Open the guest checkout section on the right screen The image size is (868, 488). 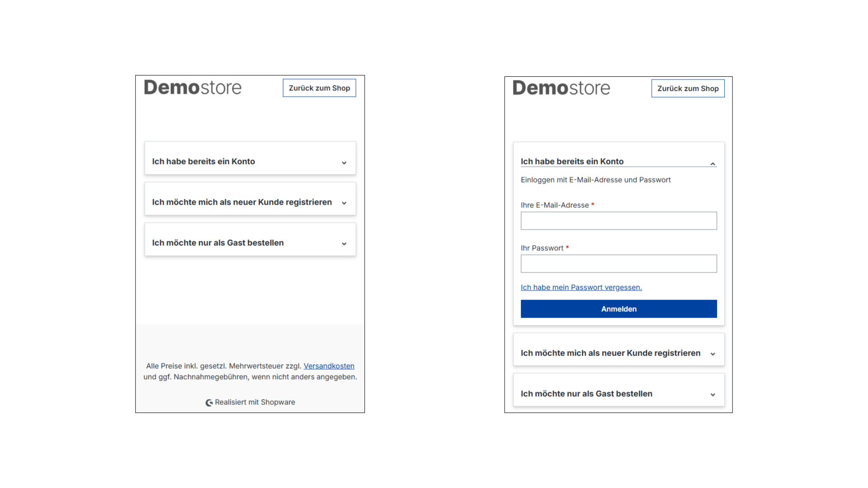click(586, 394)
